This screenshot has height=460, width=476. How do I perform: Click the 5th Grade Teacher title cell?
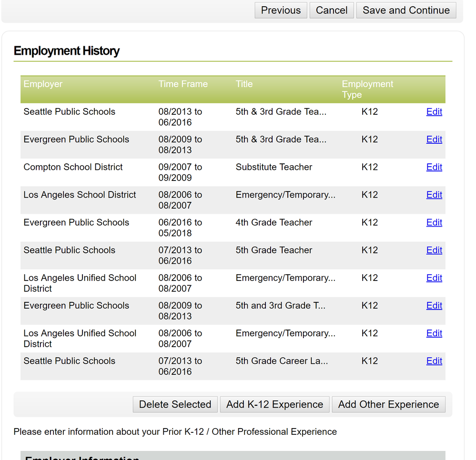[x=274, y=250]
